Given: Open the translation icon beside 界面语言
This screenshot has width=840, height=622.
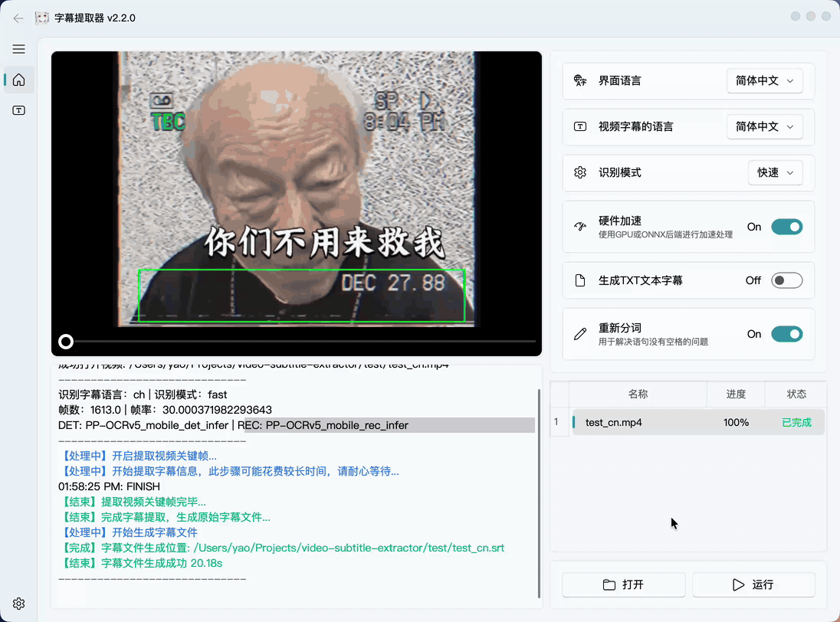Looking at the screenshot, I should (580, 80).
